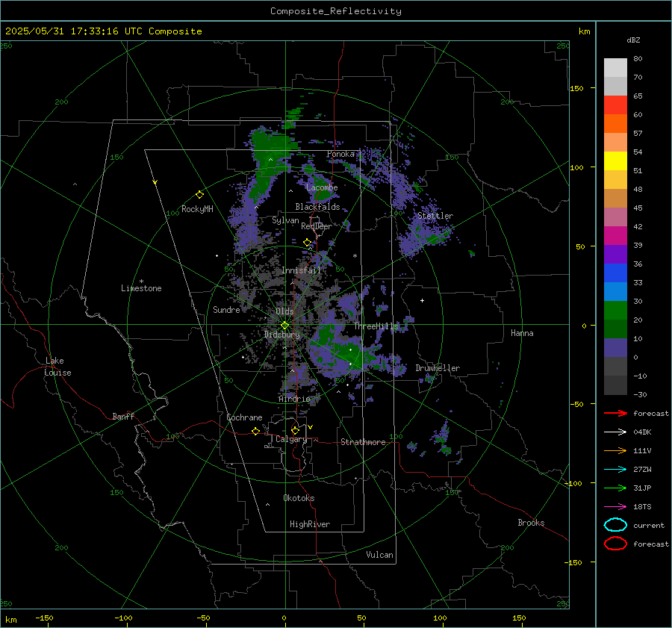Viewport: 672px width, 628px height.
Task: Click the magenta 18TS arrow icon
Action: [x=615, y=507]
